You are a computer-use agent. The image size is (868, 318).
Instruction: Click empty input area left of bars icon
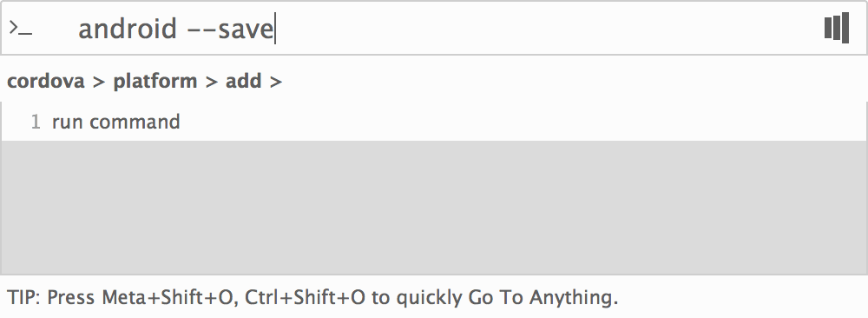[x=548, y=29]
